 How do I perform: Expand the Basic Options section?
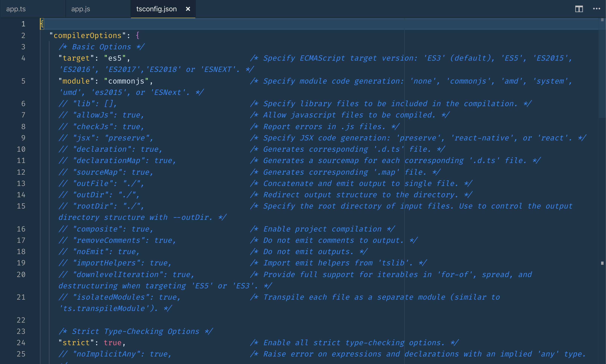pyautogui.click(x=100, y=47)
